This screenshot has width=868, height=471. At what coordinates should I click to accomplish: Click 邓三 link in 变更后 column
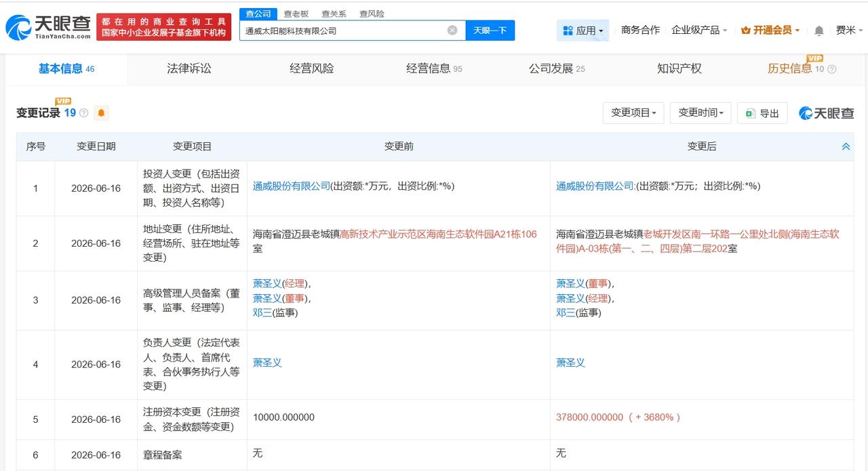point(566,312)
